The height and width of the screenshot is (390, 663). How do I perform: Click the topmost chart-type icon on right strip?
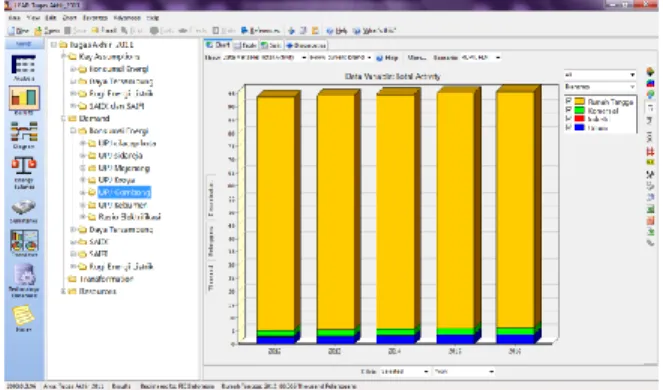click(x=650, y=71)
